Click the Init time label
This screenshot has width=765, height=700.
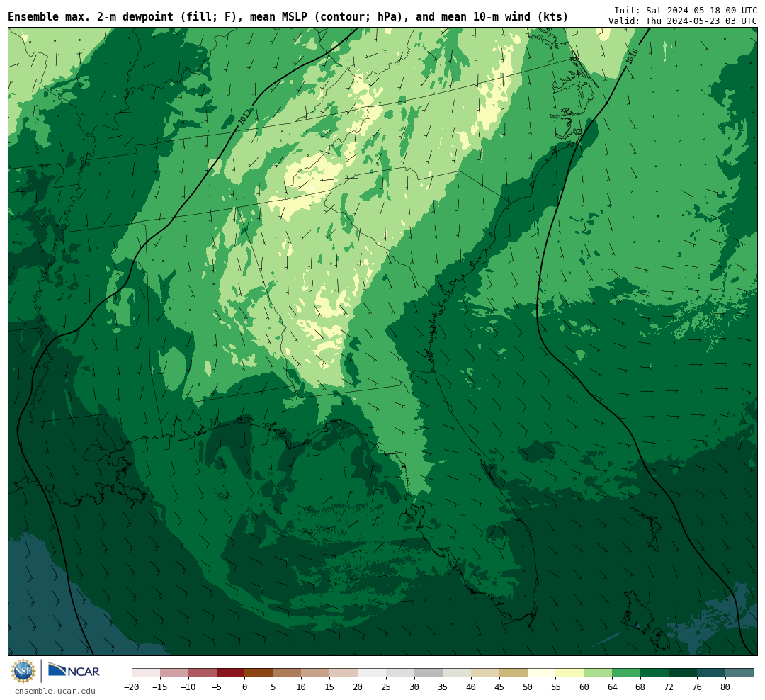tap(685, 10)
